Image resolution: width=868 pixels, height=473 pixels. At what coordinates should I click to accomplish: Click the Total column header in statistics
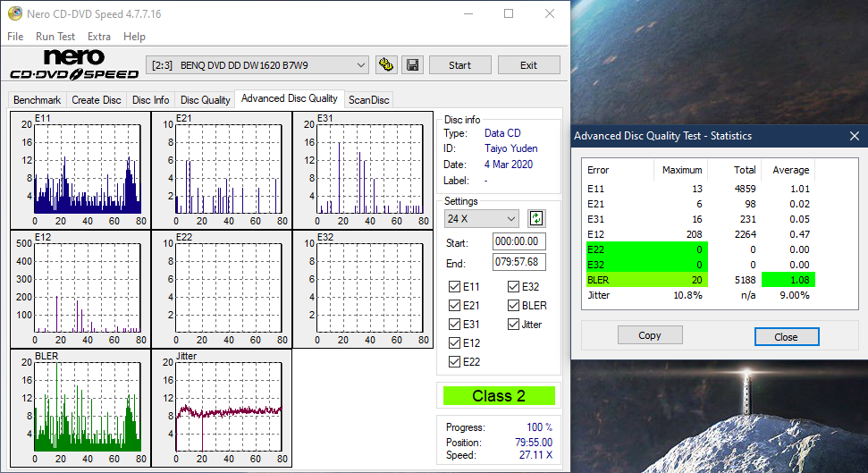pos(746,170)
